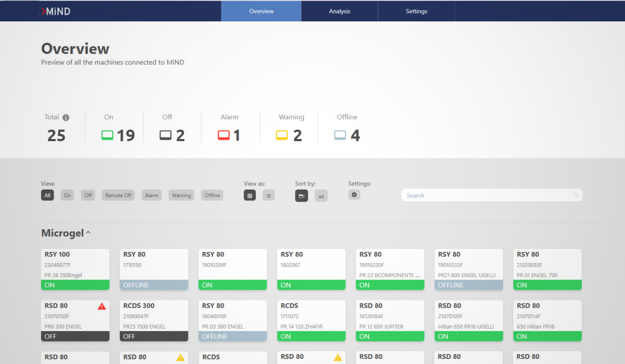This screenshot has width=625, height=364.
Task: Click the total count 25
Action: click(x=56, y=136)
